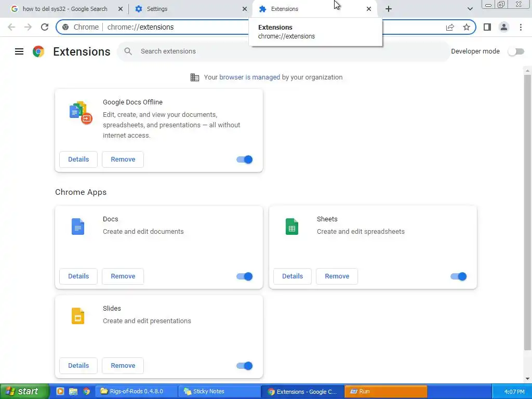Open a new tab with the plus button
Screen dimensions: 532x399
(389, 9)
